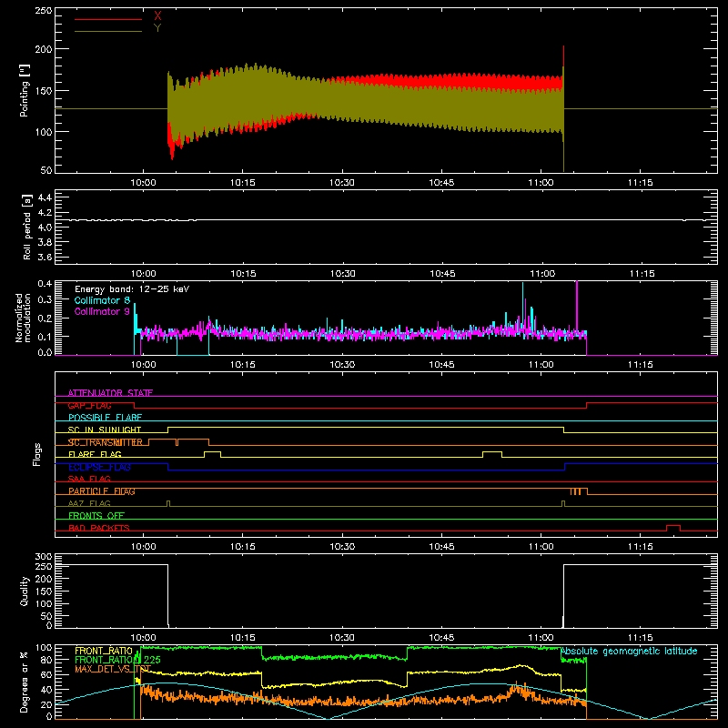Click the magenta 'Collimator 9' legend label

click(x=102, y=311)
